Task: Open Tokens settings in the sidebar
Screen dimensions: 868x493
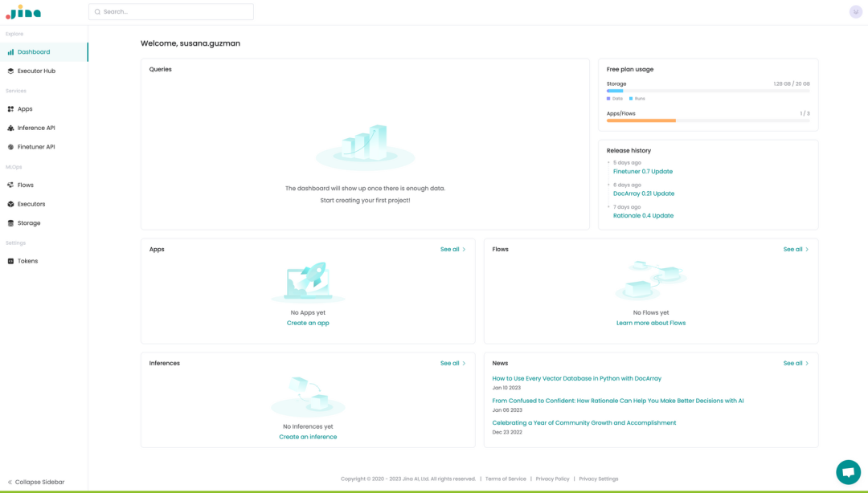Action: (x=43, y=261)
